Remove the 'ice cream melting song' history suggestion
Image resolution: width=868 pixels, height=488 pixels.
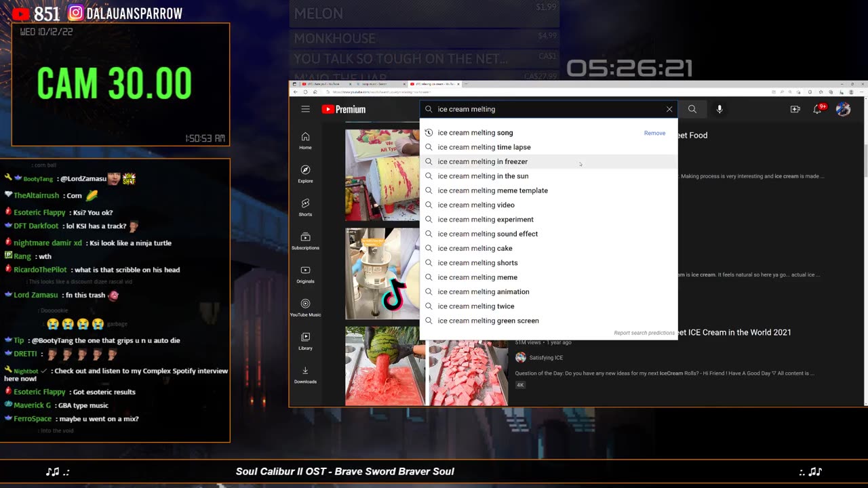point(654,133)
